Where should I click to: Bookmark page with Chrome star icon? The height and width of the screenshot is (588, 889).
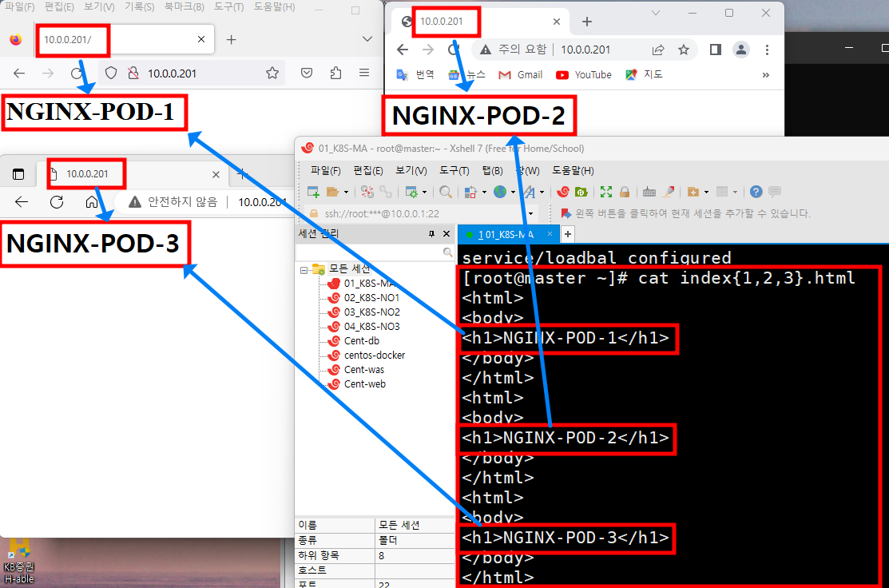(x=684, y=50)
